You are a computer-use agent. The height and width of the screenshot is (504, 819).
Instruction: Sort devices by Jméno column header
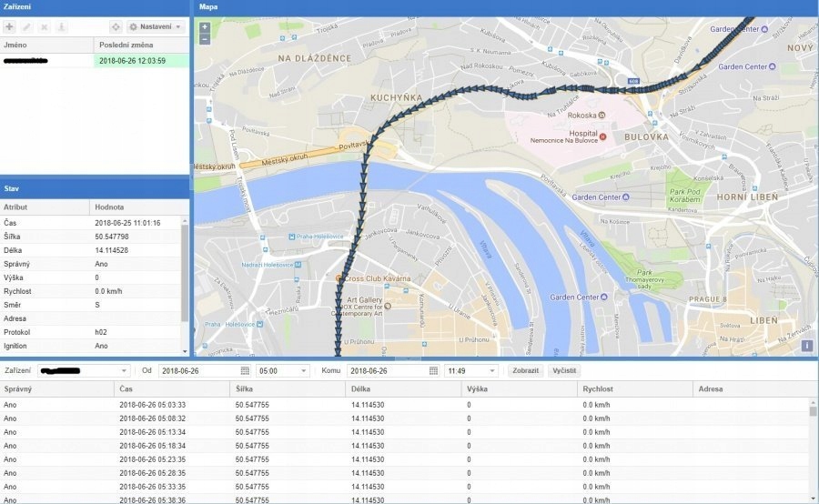pyautogui.click(x=47, y=45)
